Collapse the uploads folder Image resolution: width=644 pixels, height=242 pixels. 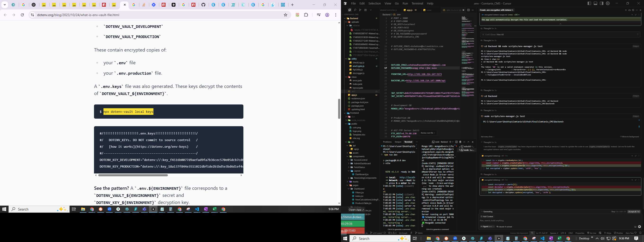(346, 22)
